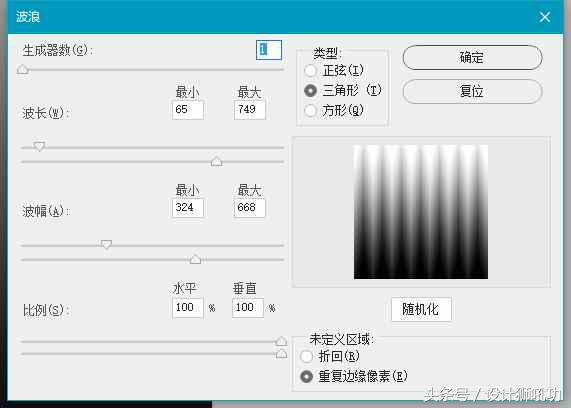Viewport: 571px width, 408px height.
Task: Click the wavelength minimum slider handle
Action: tap(39, 146)
